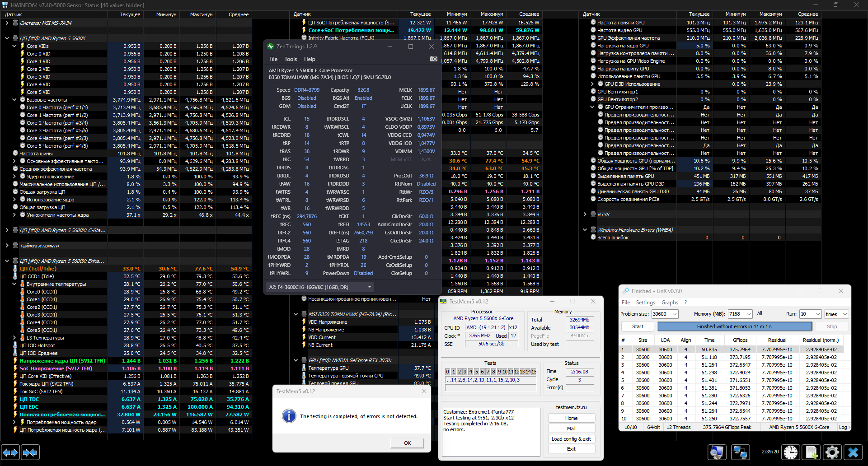Open the LinX Problem size dropdown
Image resolution: width=868 pixels, height=466 pixels.
pyautogui.click(x=675, y=314)
